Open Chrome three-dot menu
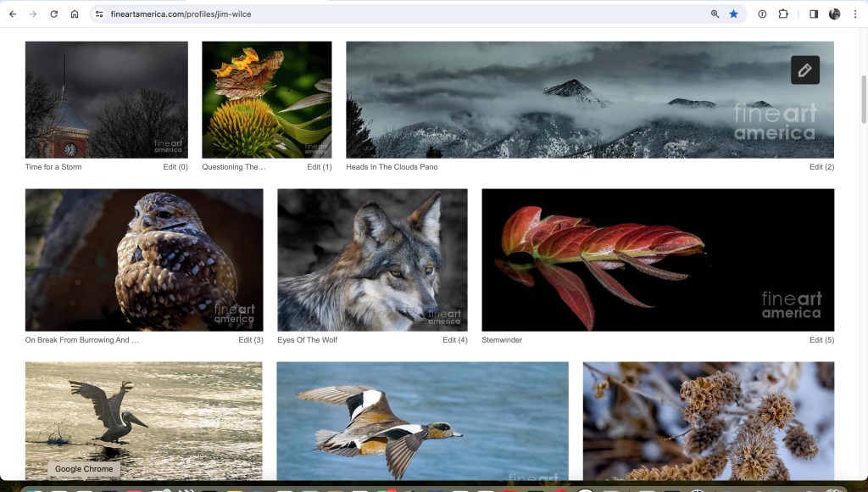Image resolution: width=868 pixels, height=492 pixels. (854, 14)
